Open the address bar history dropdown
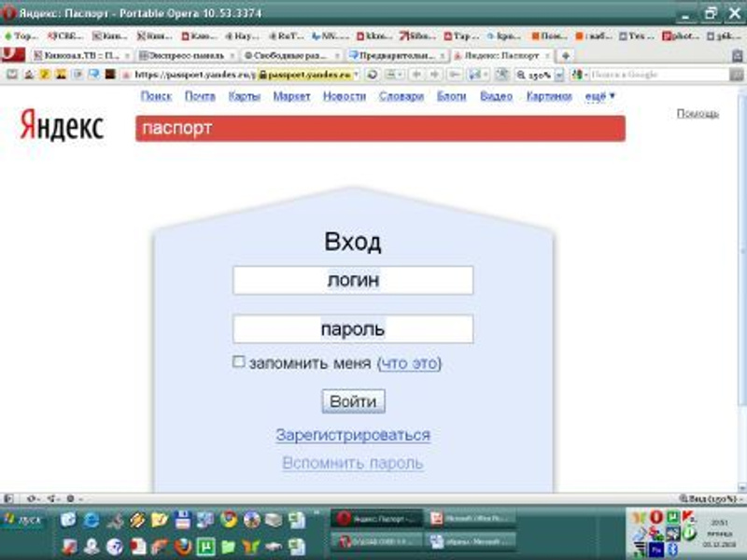 click(357, 74)
